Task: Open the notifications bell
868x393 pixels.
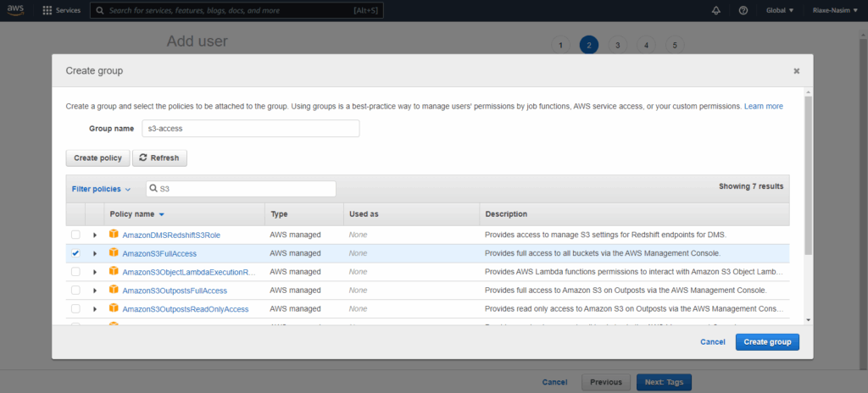Action: click(x=717, y=10)
